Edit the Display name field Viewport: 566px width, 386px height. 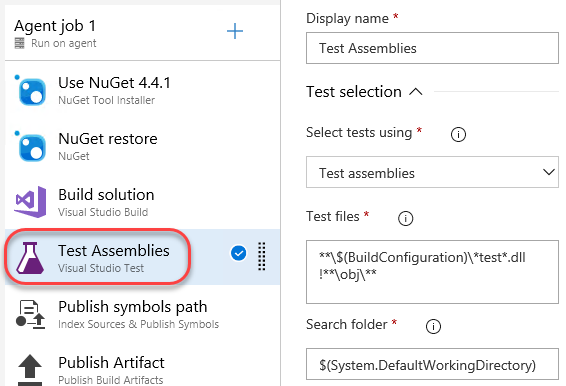pyautogui.click(x=432, y=48)
